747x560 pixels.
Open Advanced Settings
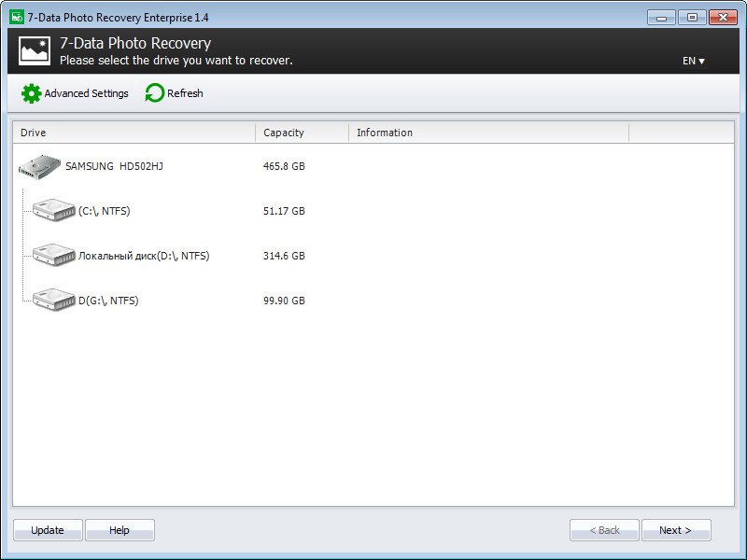pos(75,93)
